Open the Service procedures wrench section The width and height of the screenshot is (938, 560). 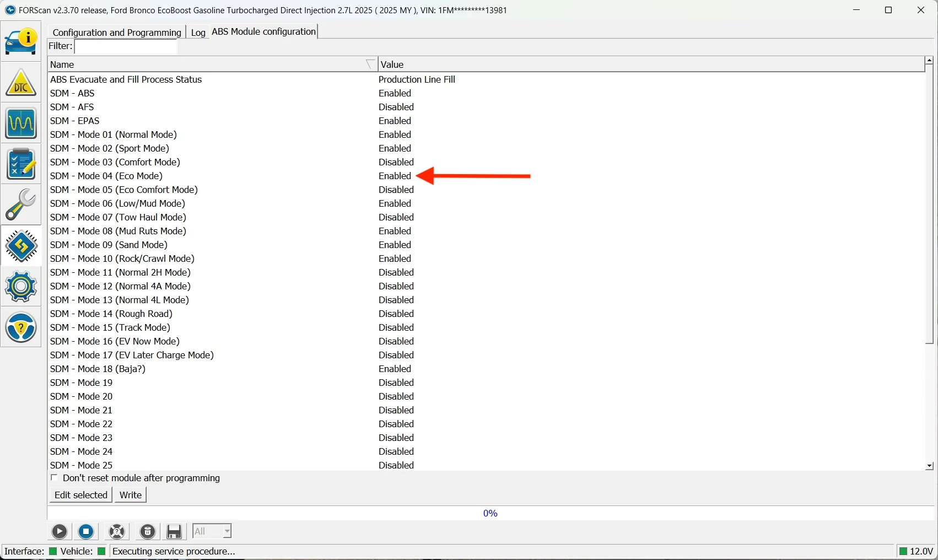pyautogui.click(x=21, y=204)
